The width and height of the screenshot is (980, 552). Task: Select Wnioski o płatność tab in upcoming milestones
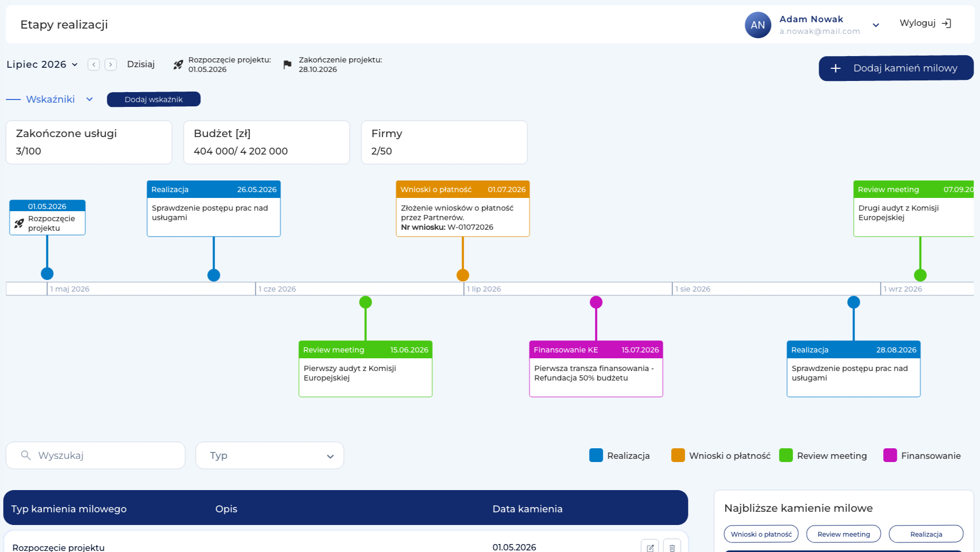click(761, 534)
